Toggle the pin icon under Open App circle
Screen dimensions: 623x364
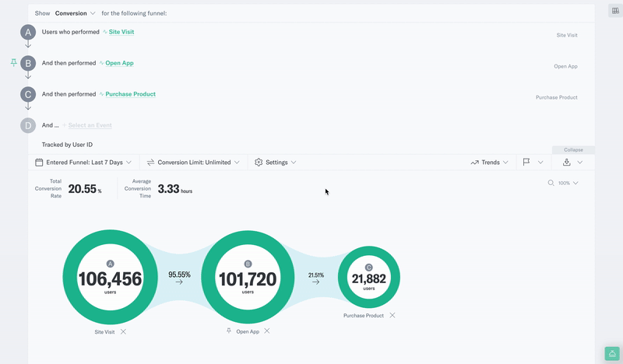pyautogui.click(x=229, y=331)
